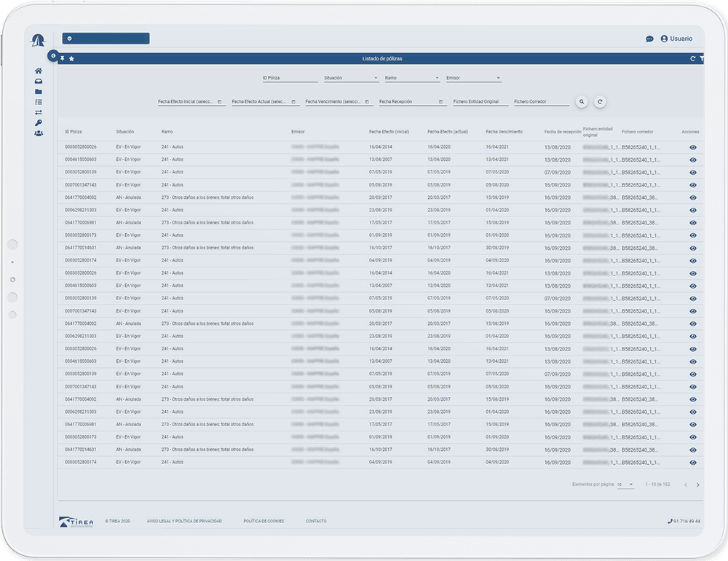Expand the Situación dropdown

[351, 78]
